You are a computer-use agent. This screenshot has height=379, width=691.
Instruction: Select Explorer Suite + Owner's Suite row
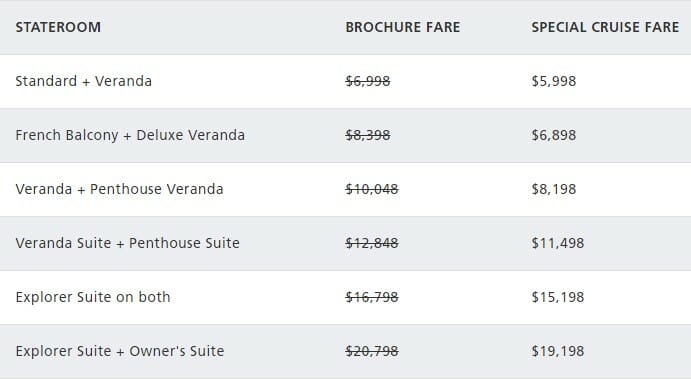[x=346, y=351]
